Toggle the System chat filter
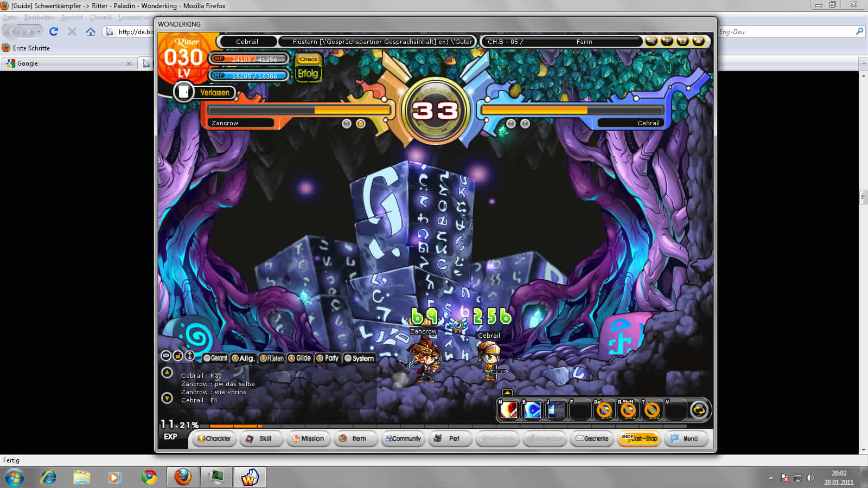Screen dimensions: 868x488 (359, 358)
